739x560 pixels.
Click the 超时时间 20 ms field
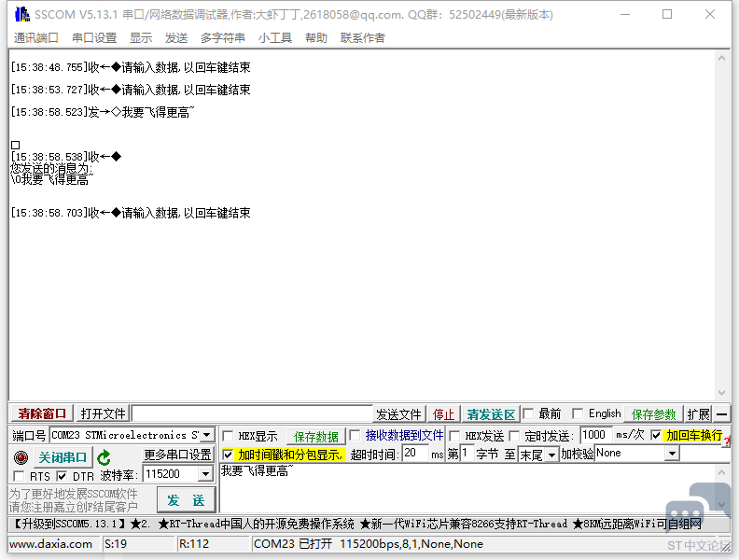[414, 454]
